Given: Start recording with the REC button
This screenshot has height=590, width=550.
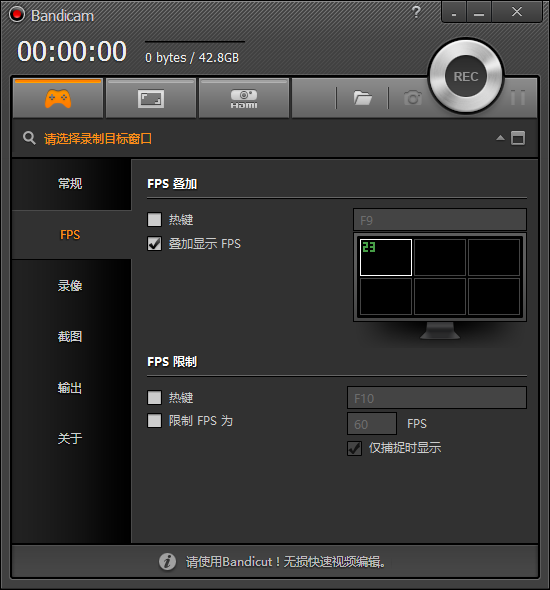Looking at the screenshot, I should tap(466, 76).
